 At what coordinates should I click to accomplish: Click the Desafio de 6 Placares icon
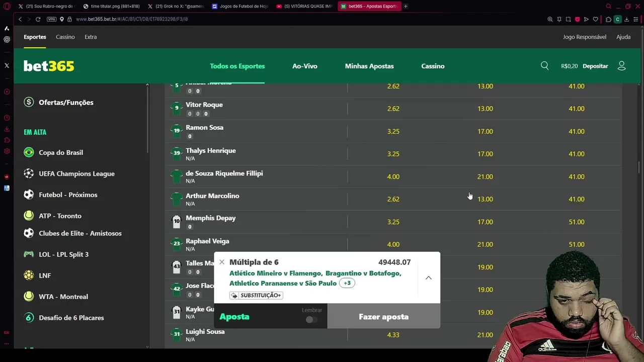pyautogui.click(x=29, y=318)
